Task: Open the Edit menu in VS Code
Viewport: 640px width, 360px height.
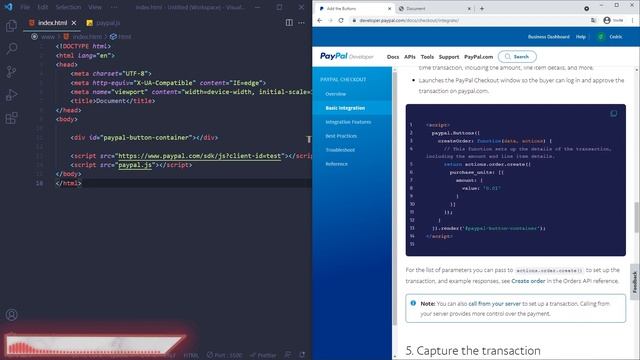Action: pyautogui.click(x=42, y=7)
